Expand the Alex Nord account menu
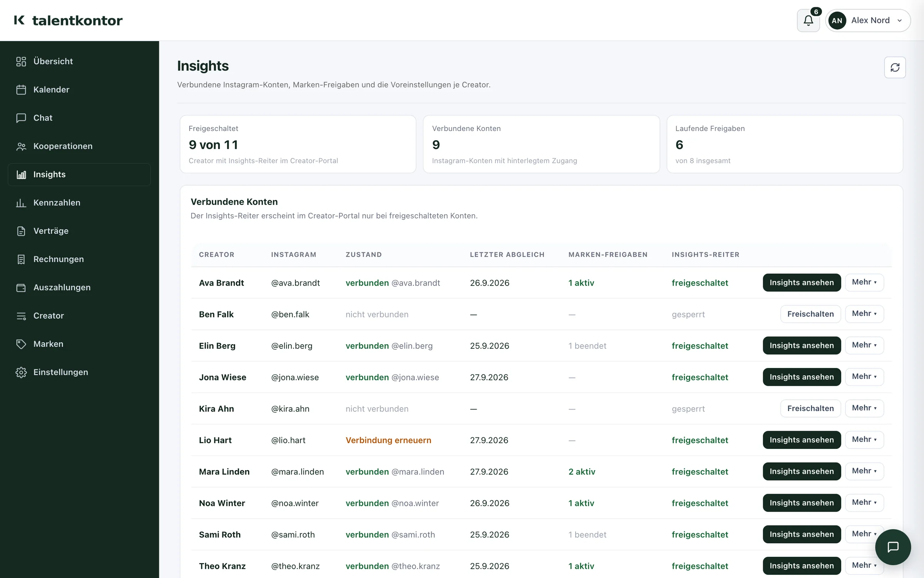924x578 pixels. [868, 20]
